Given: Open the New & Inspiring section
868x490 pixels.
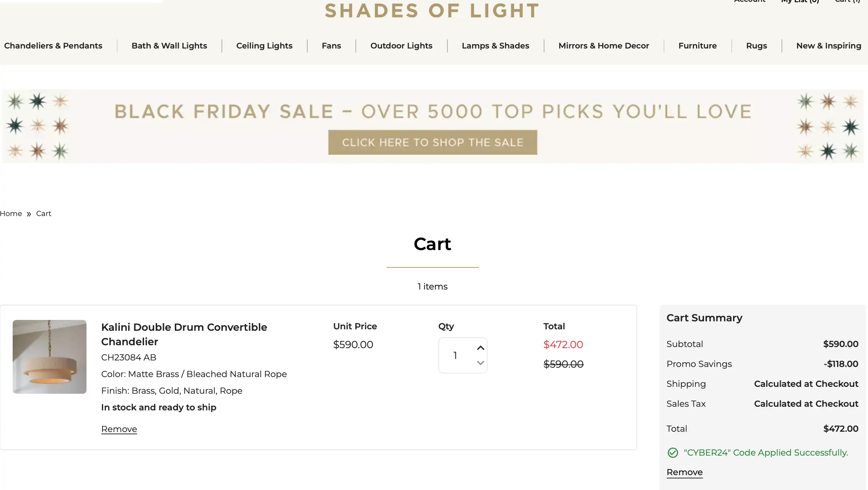Looking at the screenshot, I should 829,46.
